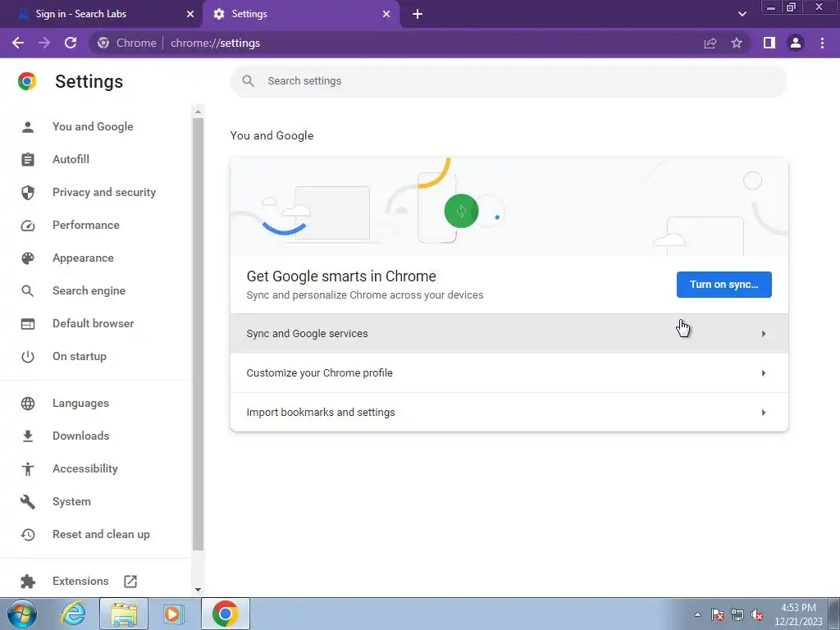Viewport: 840px width, 630px height.
Task: Click the Languages globe icon
Action: click(28, 404)
